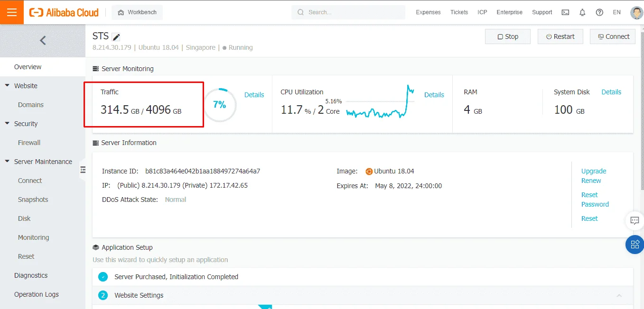Collapse the Server Maintenance section arrow
Image resolution: width=644 pixels, height=309 pixels.
pos(7,162)
